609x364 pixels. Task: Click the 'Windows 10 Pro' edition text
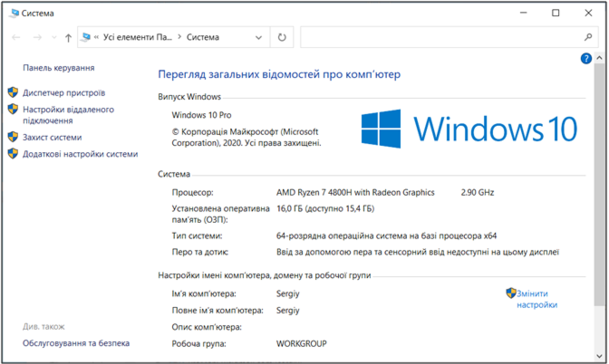click(x=202, y=115)
